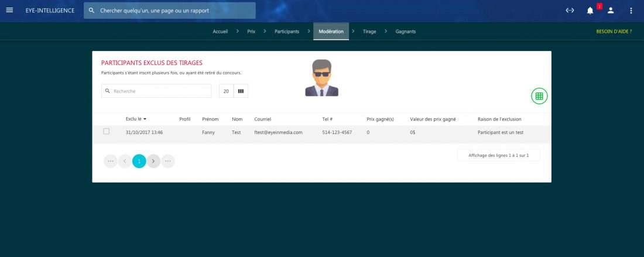Go to the next page arrow
The width and height of the screenshot is (644, 257).
coord(153,161)
